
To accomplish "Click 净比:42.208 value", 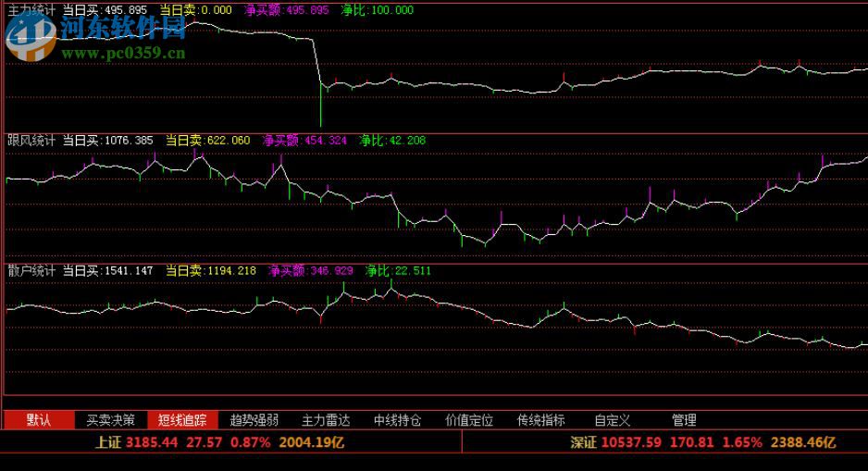I will click(x=392, y=141).
